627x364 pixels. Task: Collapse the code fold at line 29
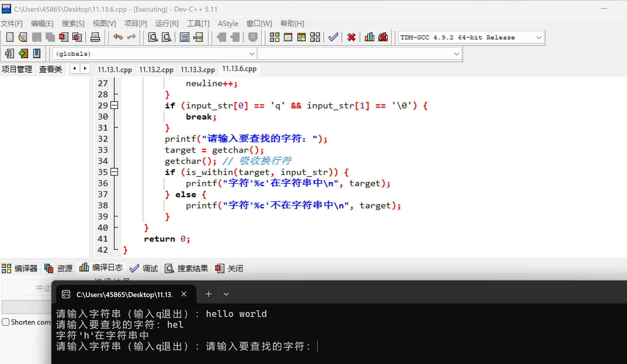point(115,105)
